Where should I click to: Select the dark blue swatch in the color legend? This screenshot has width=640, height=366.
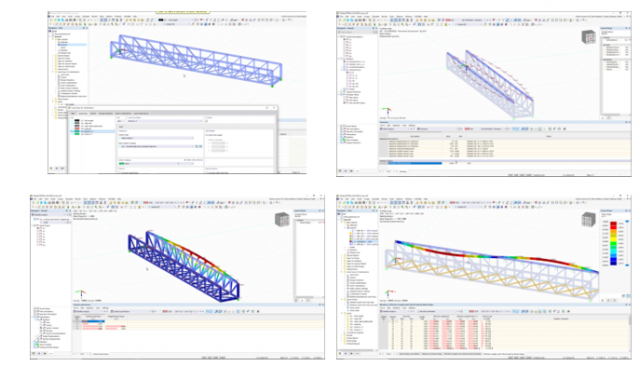(613, 263)
